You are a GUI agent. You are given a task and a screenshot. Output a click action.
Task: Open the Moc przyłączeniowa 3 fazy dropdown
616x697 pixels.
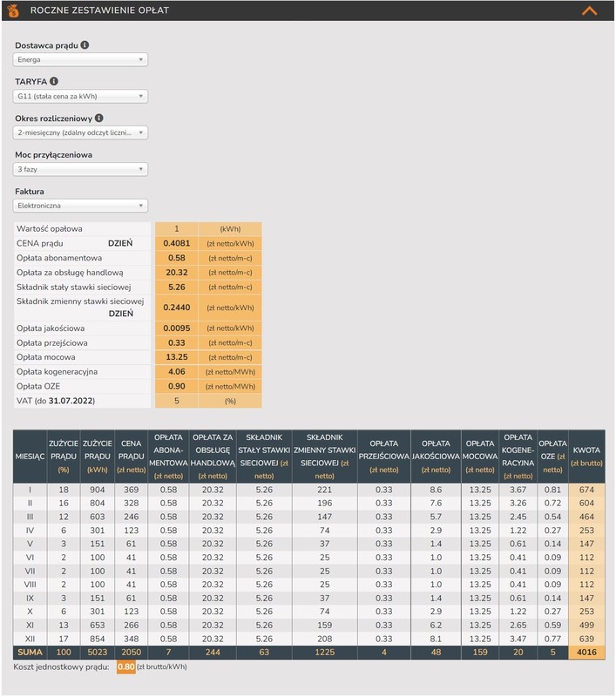pyautogui.click(x=80, y=170)
